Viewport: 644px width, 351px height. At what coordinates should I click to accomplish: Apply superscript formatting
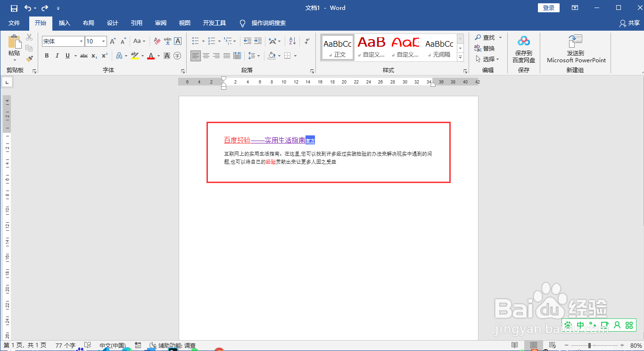[x=105, y=56]
